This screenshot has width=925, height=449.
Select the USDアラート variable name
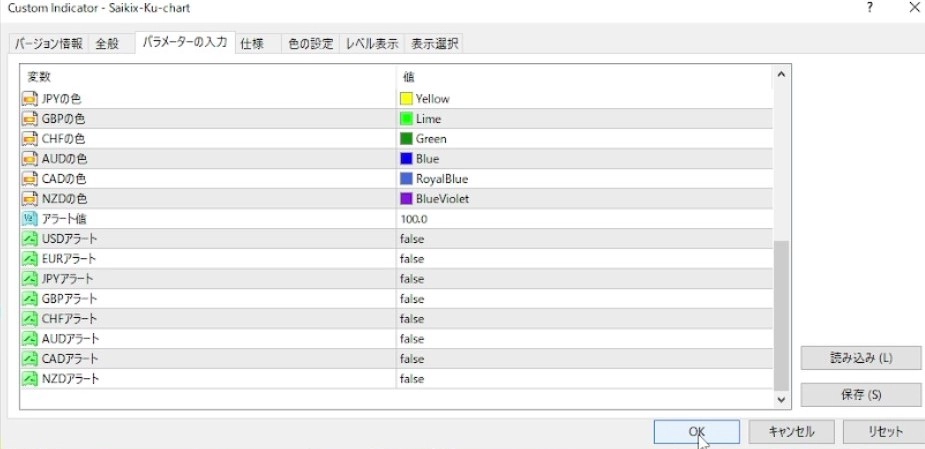(70, 239)
